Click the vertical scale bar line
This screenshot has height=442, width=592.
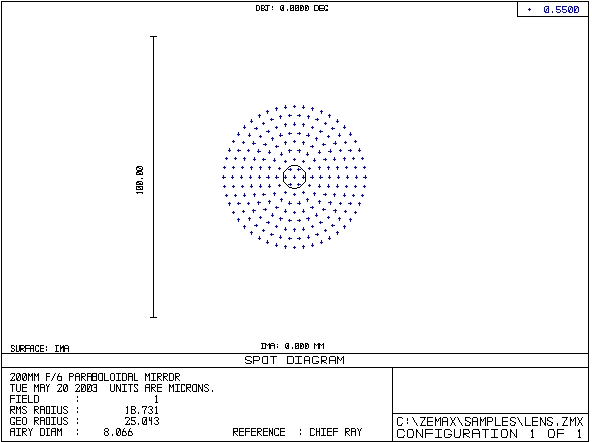point(153,177)
